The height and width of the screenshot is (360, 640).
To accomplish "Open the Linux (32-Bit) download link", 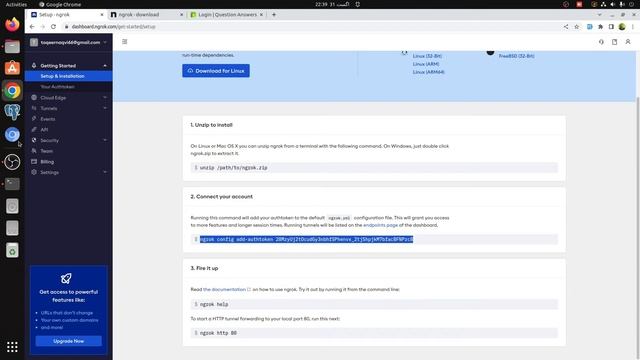I will (x=427, y=56).
